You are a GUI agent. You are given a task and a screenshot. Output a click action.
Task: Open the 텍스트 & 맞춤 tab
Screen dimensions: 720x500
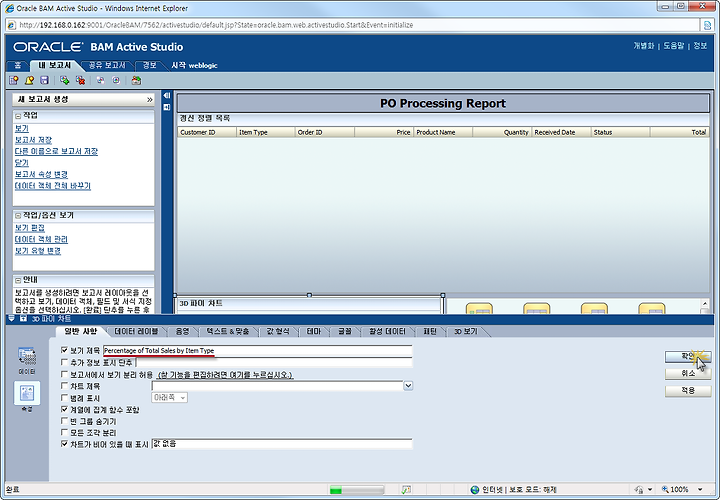coord(228,331)
